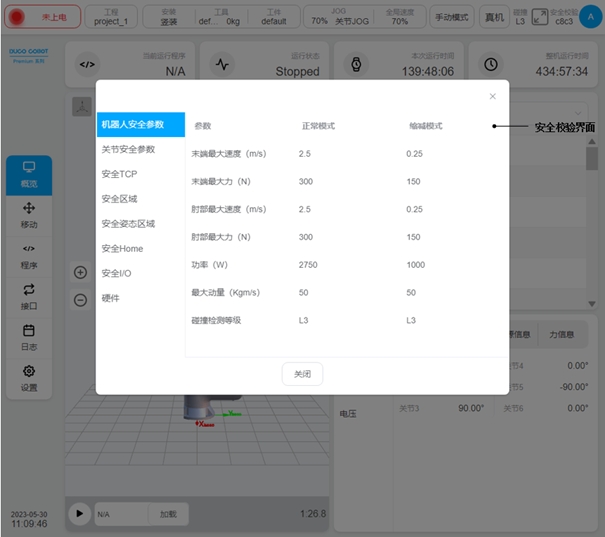
Task: Switch to the 安全区域 tab
Action: [x=120, y=199]
